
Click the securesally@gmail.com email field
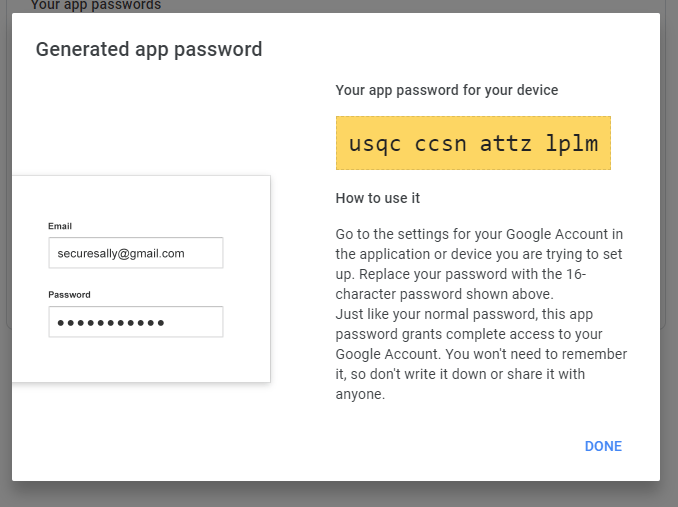135,253
